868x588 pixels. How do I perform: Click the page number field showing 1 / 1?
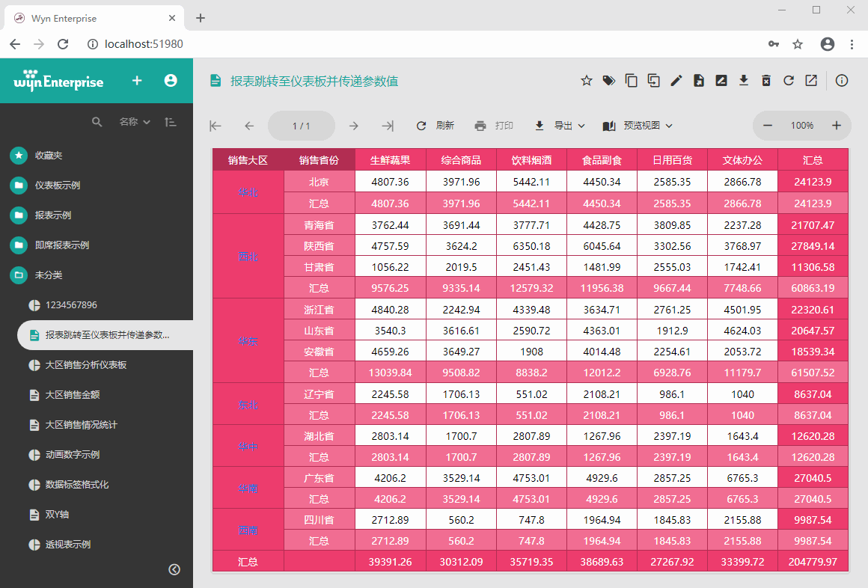point(301,126)
